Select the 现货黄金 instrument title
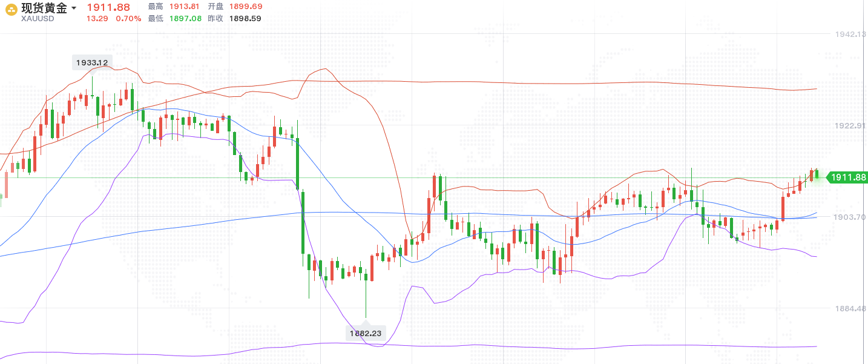 (x=44, y=8)
